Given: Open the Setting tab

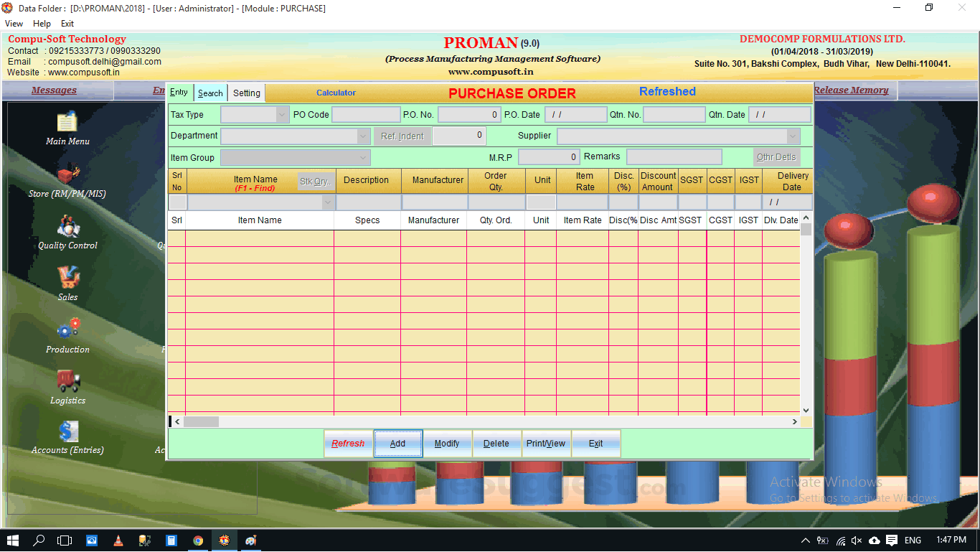Looking at the screenshot, I should (246, 93).
